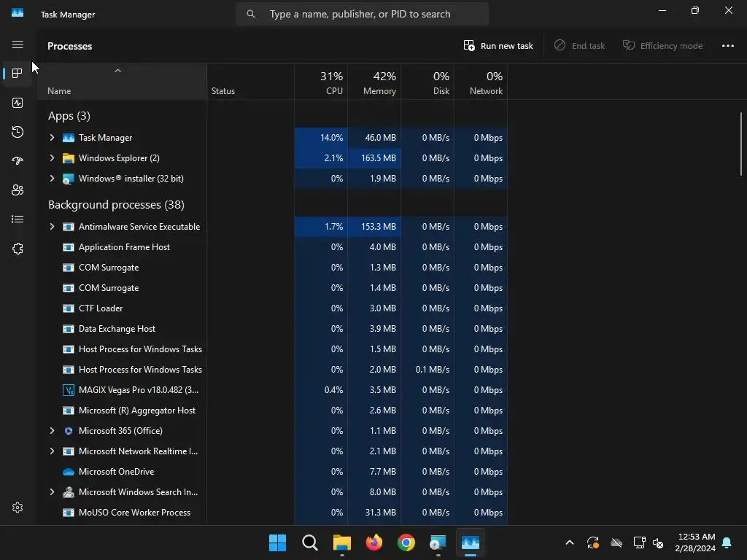Open the App history sidebar page
The height and width of the screenshot is (560, 747).
click(x=18, y=132)
